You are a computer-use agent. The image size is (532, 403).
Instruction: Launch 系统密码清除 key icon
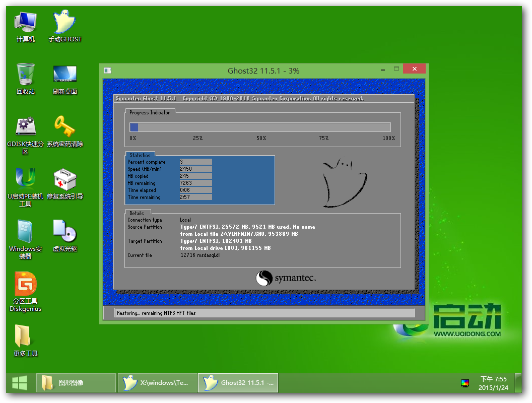point(65,131)
